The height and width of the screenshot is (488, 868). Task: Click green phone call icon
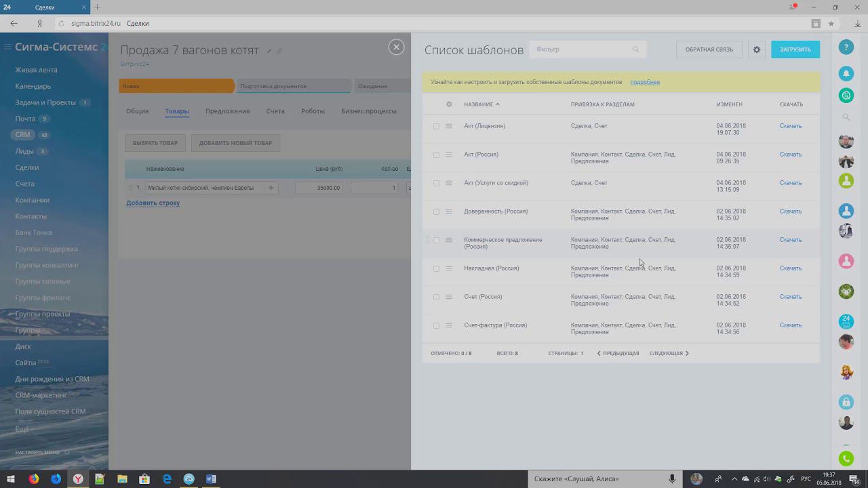pos(846,459)
